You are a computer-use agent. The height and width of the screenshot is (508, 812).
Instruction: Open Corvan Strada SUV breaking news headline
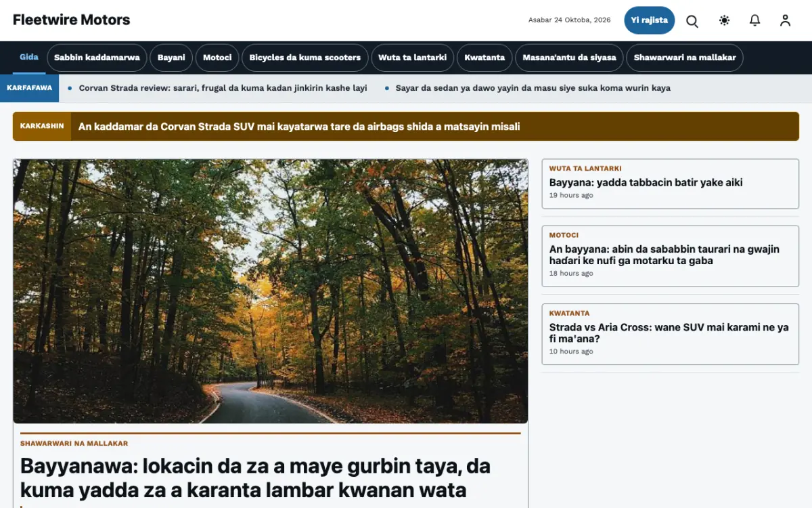[x=299, y=127]
